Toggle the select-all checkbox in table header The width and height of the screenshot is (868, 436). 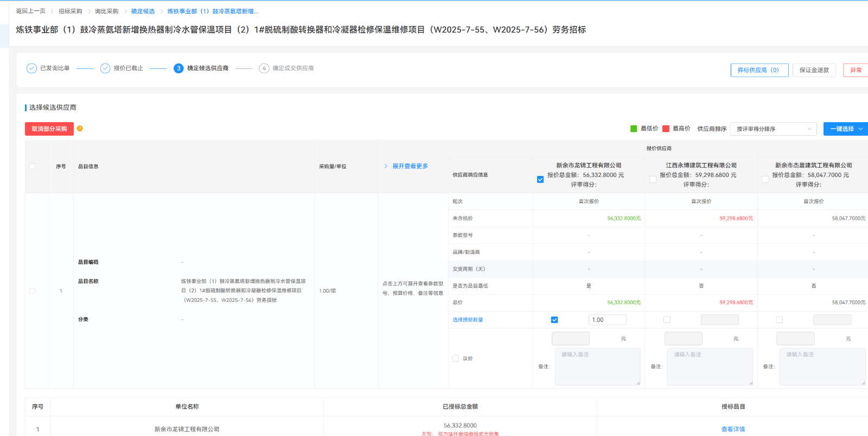click(33, 167)
